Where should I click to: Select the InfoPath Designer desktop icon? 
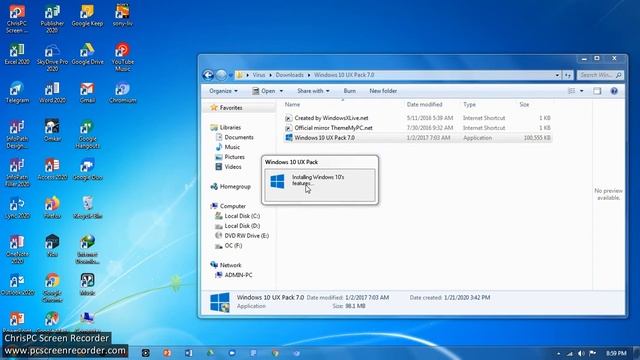[x=17, y=135]
